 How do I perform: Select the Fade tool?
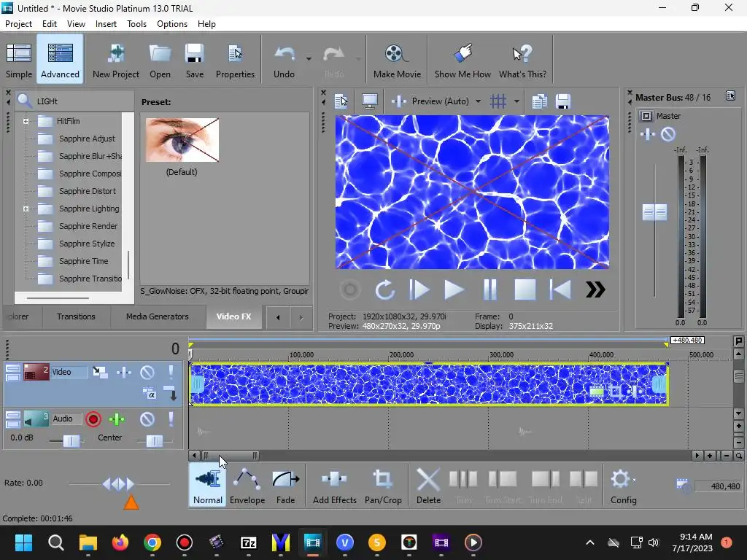click(x=285, y=486)
